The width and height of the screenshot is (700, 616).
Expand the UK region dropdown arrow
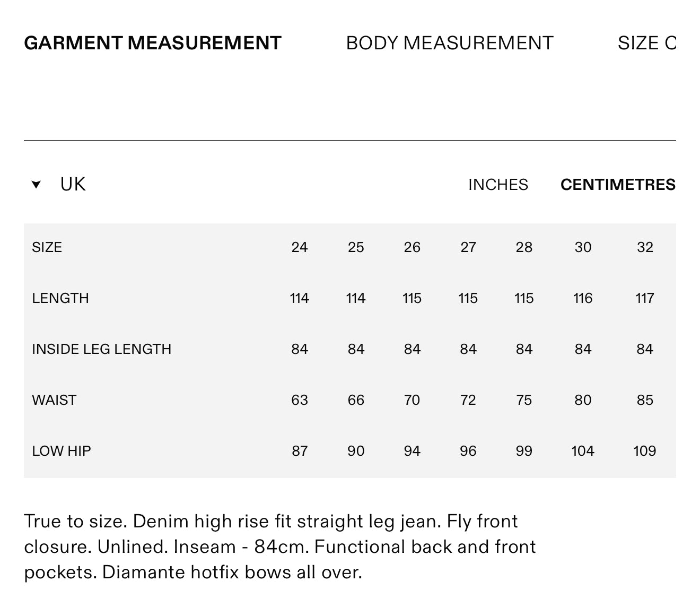pyautogui.click(x=36, y=185)
